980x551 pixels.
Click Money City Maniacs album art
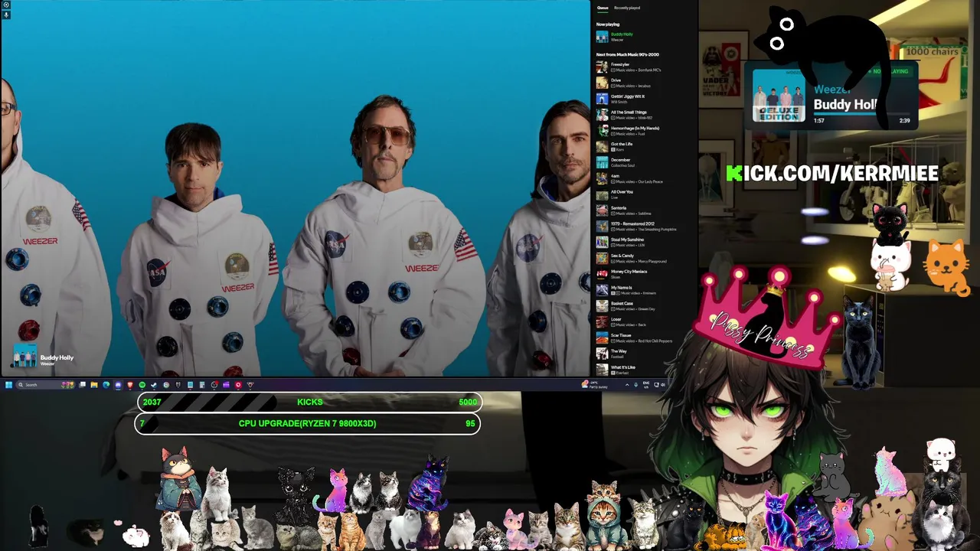click(602, 274)
